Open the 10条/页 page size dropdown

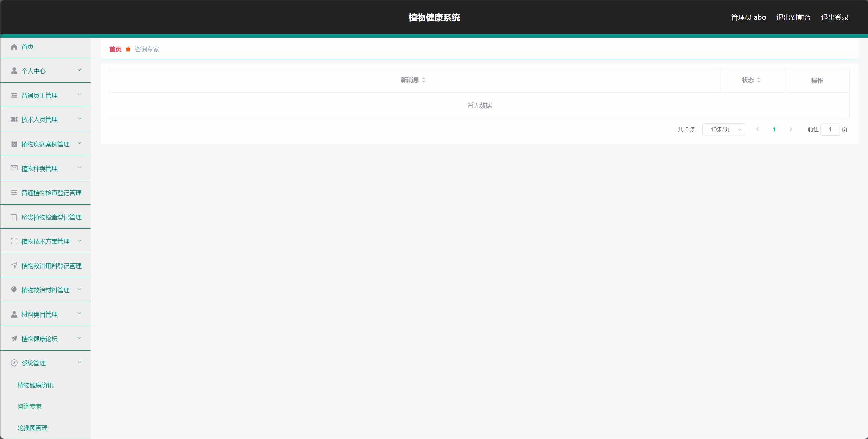coord(723,129)
